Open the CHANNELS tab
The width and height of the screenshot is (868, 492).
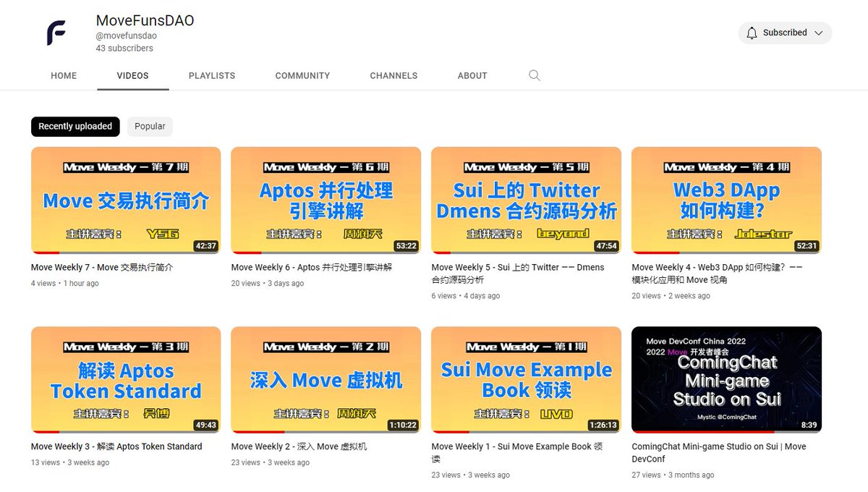point(393,75)
